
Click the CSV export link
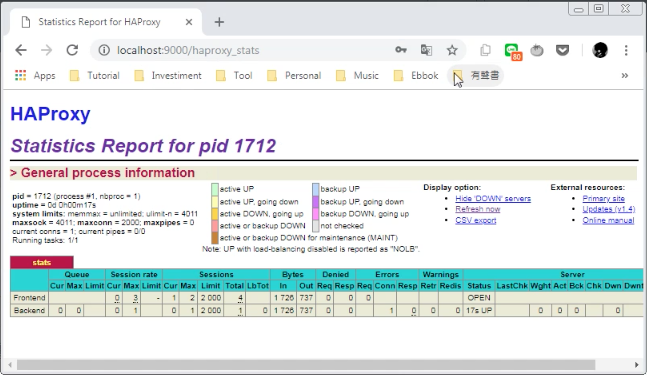[x=476, y=220]
